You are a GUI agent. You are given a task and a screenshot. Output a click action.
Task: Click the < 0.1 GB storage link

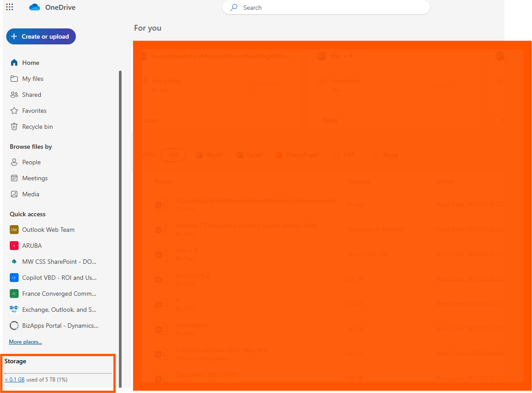pyautogui.click(x=15, y=379)
